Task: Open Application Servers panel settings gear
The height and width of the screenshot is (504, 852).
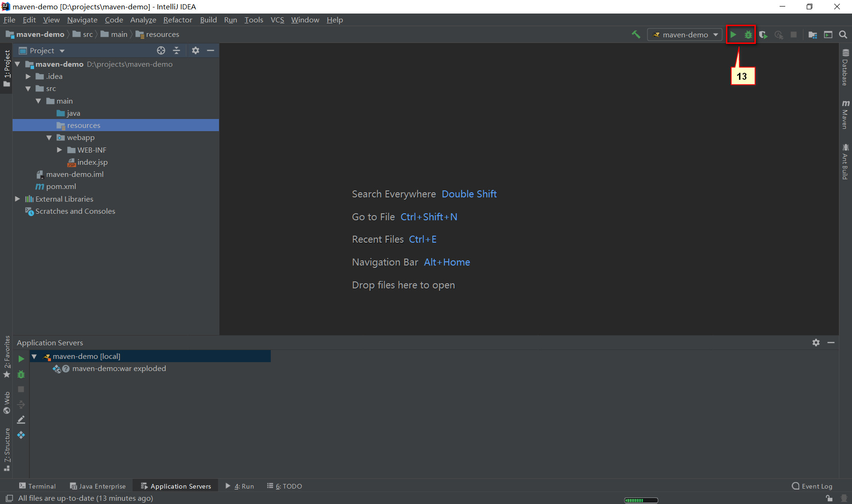Action: click(x=816, y=343)
